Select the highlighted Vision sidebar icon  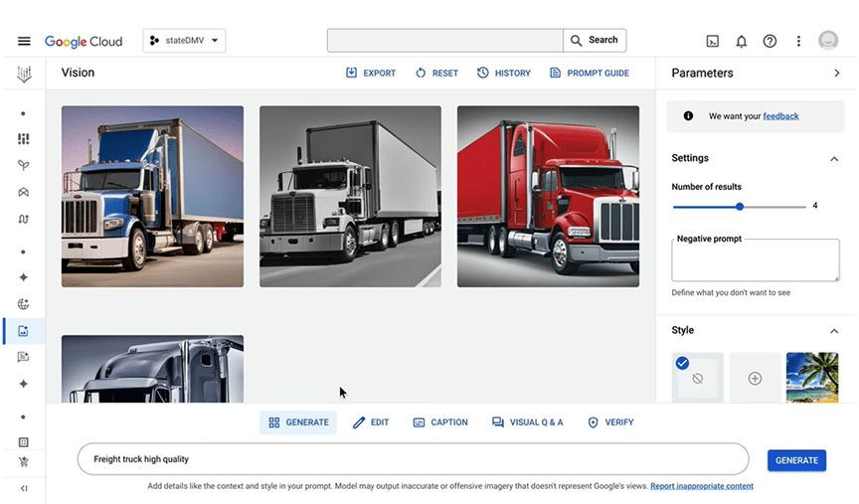tap(24, 331)
